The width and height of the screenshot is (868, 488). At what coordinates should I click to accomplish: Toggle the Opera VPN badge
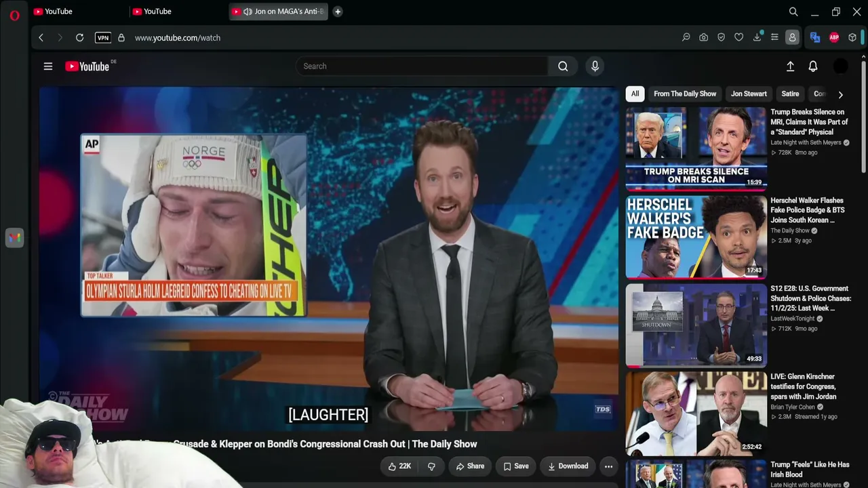click(103, 38)
